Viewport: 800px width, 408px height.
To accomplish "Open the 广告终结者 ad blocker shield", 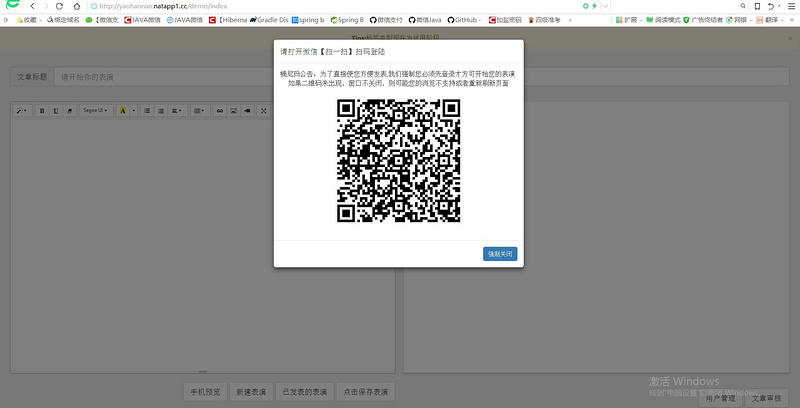I will click(703, 20).
